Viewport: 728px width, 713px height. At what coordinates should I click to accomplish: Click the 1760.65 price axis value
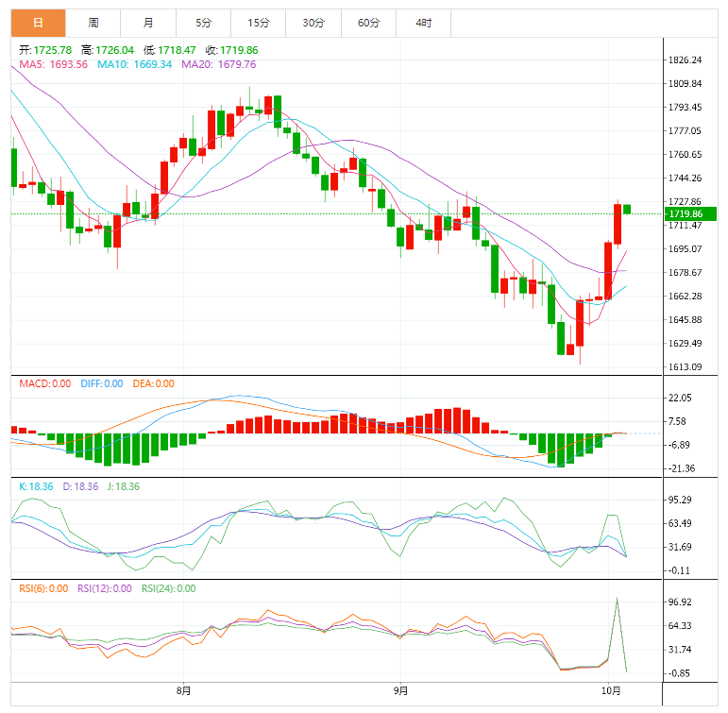[685, 155]
